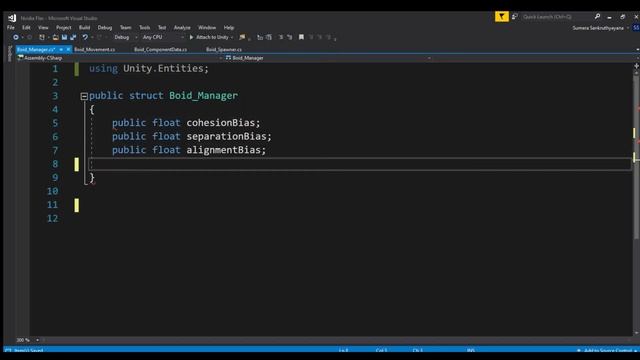640x360 pixels.
Task: Click the Open File folder icon
Action: click(x=55, y=37)
